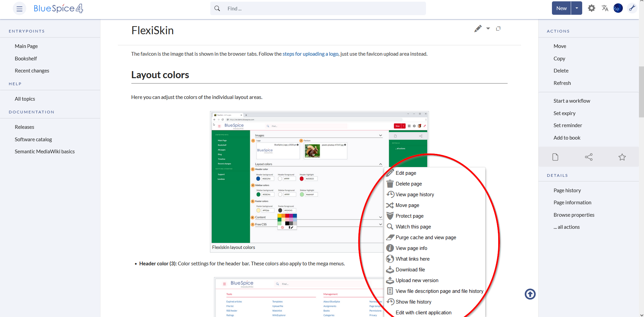Select Set reminder action
The width and height of the screenshot is (644, 317).
568,125
